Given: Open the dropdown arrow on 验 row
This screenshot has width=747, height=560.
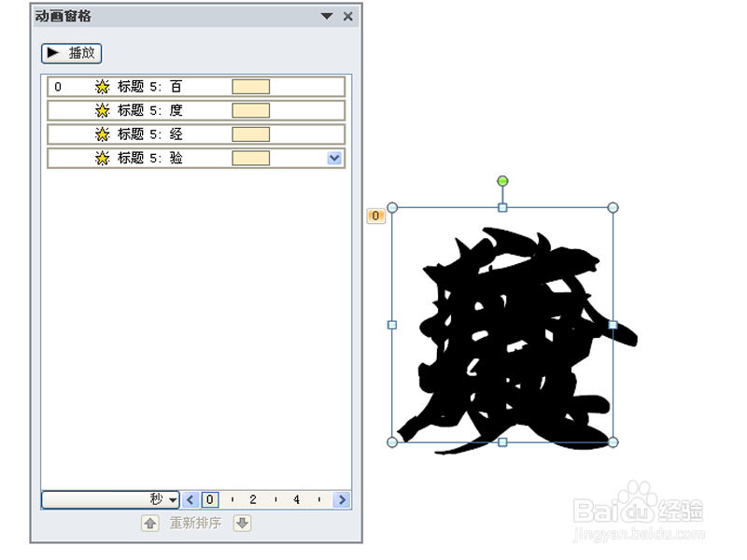Looking at the screenshot, I should pyautogui.click(x=334, y=158).
